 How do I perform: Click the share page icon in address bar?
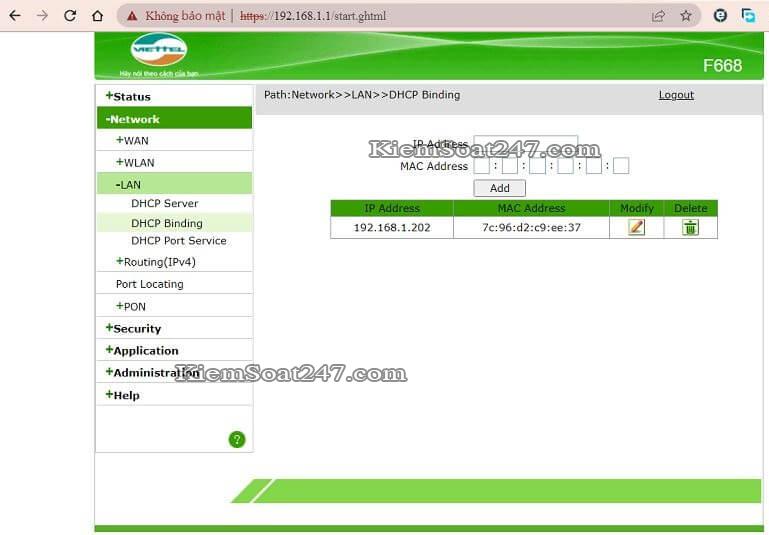pyautogui.click(x=658, y=16)
